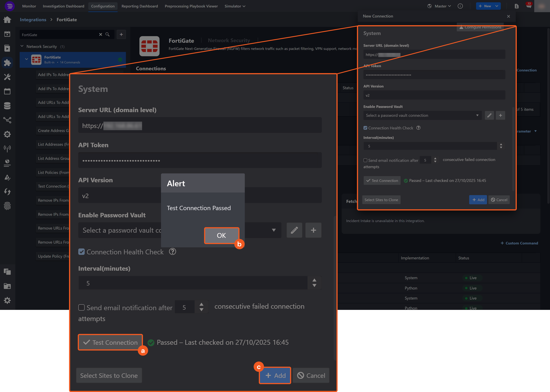Collapse the Network Security category
550x392 pixels.
point(22,46)
